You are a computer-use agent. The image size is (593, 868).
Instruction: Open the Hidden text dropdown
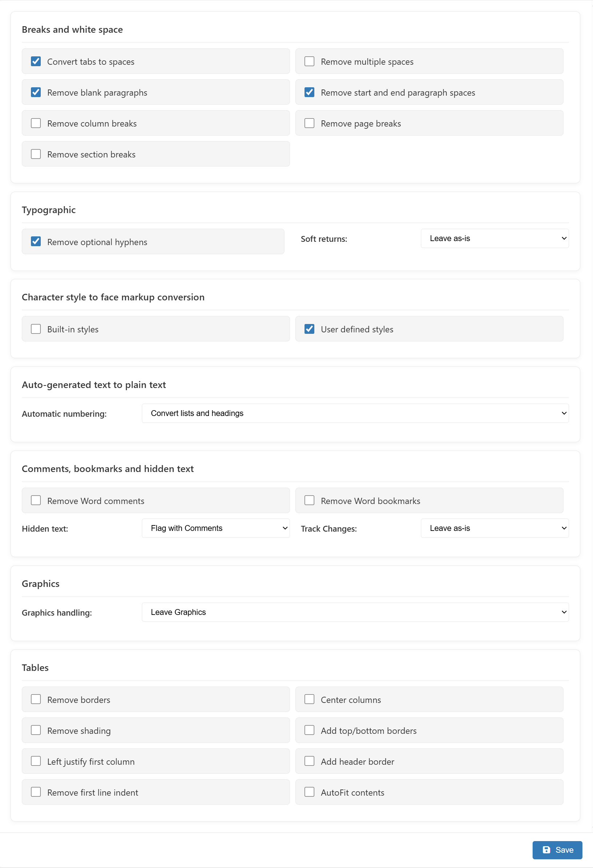(x=216, y=528)
